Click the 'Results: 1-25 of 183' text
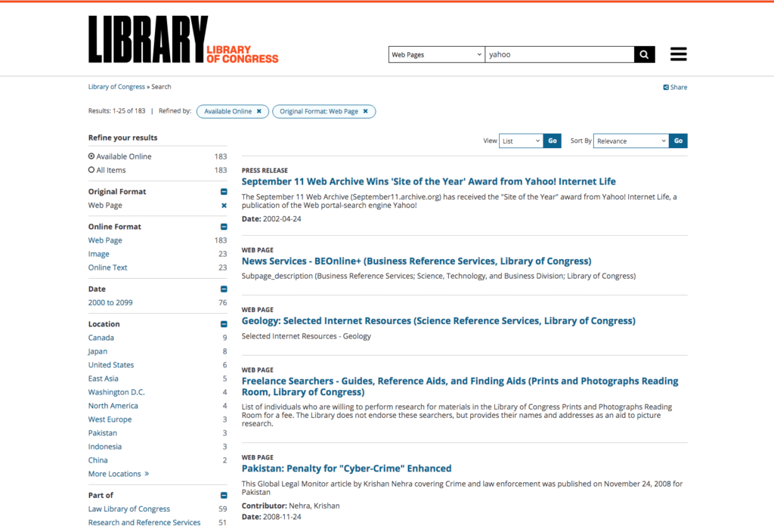 click(116, 111)
